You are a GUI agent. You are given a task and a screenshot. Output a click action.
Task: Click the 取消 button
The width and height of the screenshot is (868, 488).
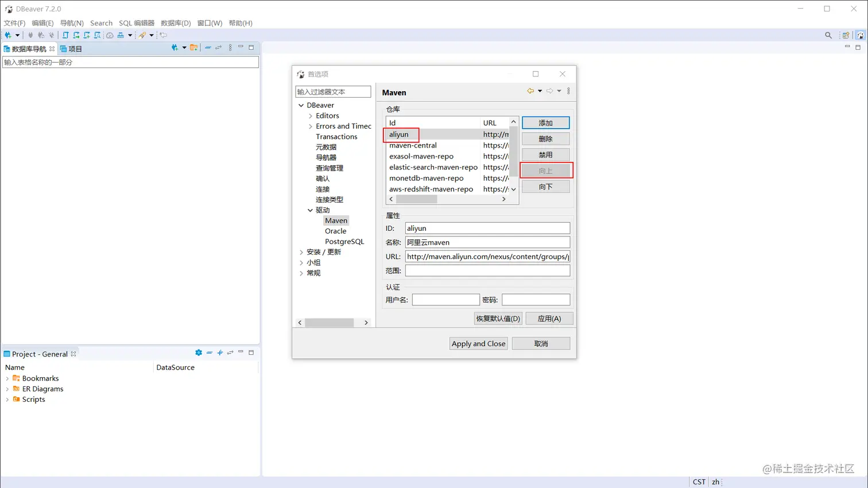[541, 343]
